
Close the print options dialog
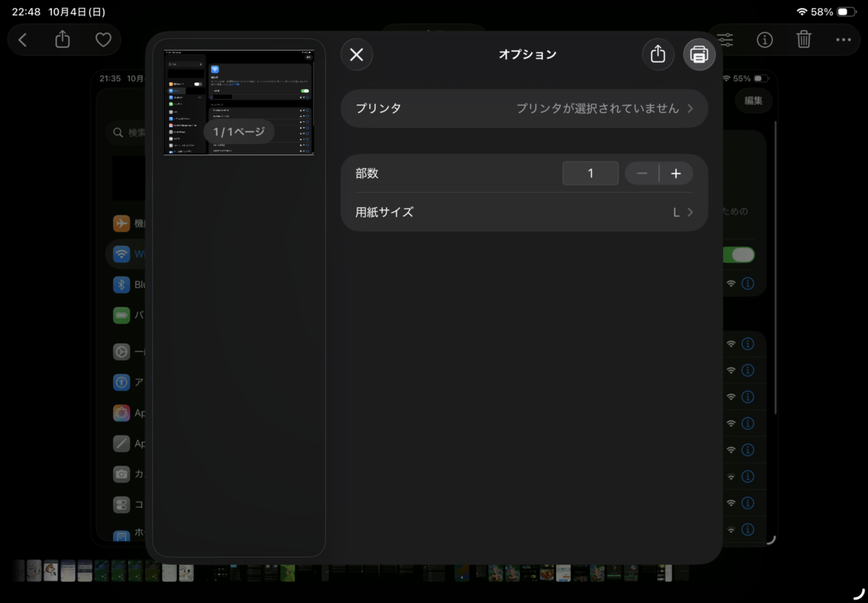tap(357, 54)
